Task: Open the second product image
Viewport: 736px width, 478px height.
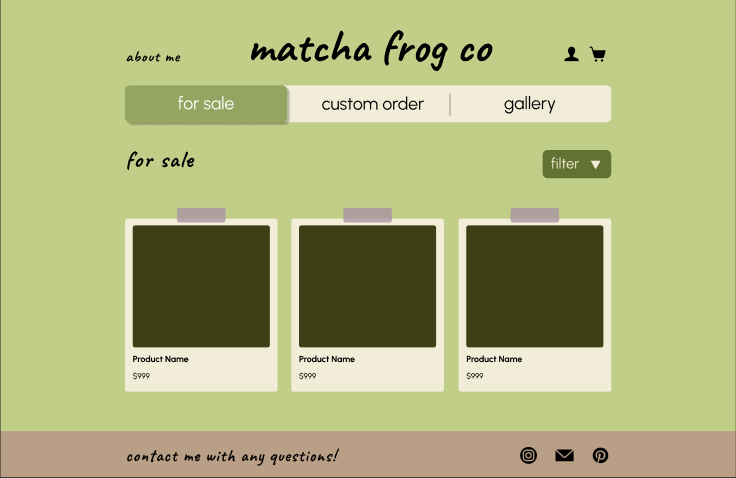Action: point(367,286)
